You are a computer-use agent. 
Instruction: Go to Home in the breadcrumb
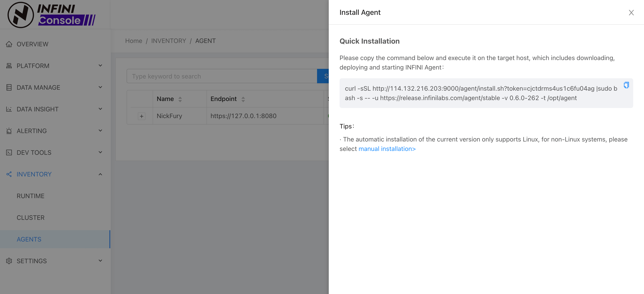134,41
